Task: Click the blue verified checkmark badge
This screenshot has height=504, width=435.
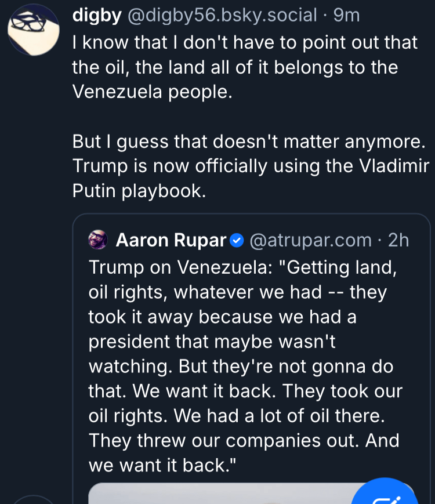Action: click(237, 240)
